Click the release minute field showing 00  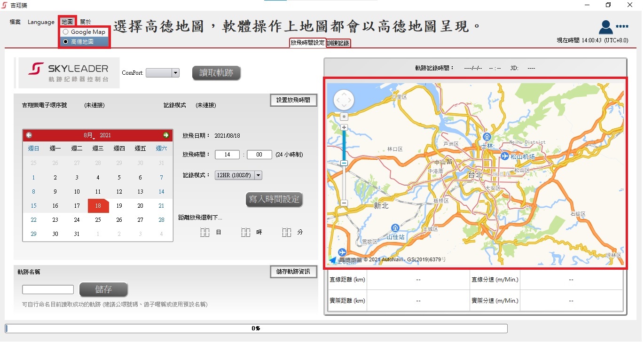click(x=259, y=155)
